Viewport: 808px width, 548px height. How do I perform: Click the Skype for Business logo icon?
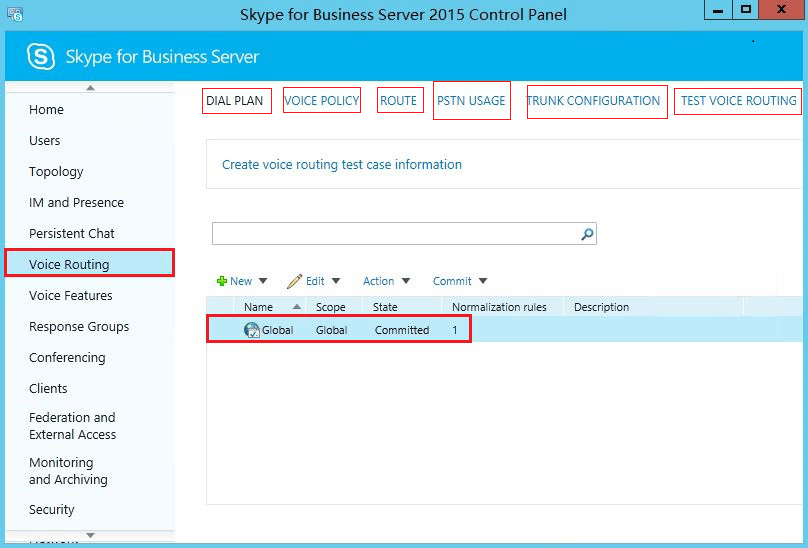click(41, 56)
